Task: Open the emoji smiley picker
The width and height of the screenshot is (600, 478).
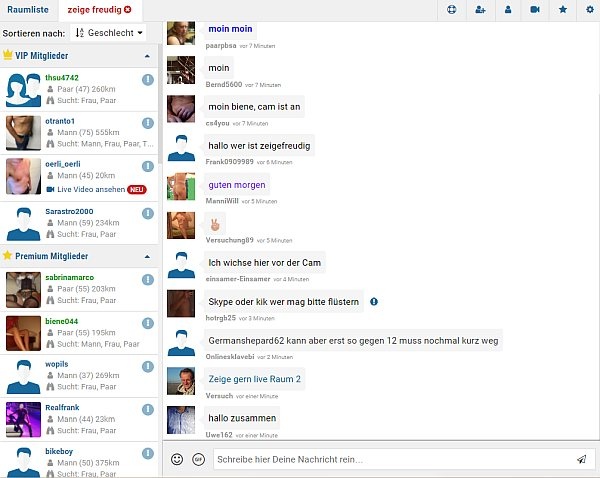Action: click(x=177, y=459)
